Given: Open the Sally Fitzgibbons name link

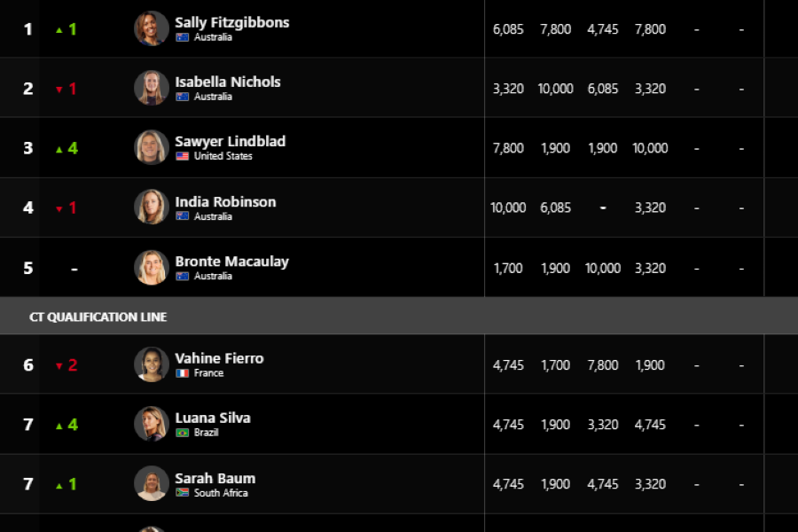Looking at the screenshot, I should (232, 22).
